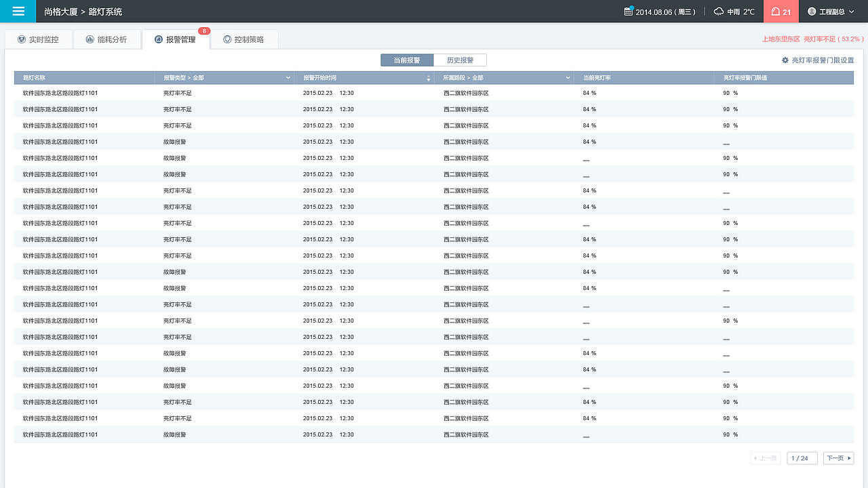
Task: Click the 亮灯率报警门限值 column header
Action: [785, 78]
